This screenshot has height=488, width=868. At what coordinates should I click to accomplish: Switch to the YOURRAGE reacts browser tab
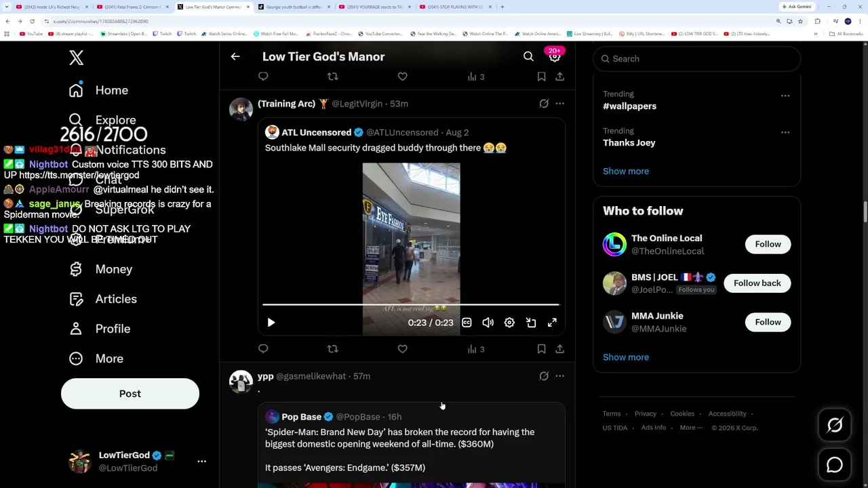tap(376, 7)
